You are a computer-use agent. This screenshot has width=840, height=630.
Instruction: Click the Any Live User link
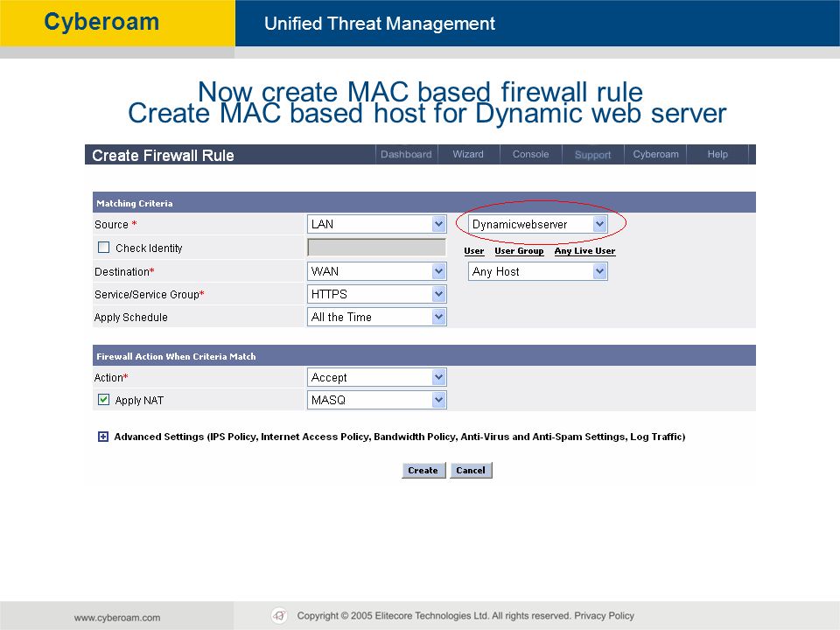pyautogui.click(x=585, y=251)
